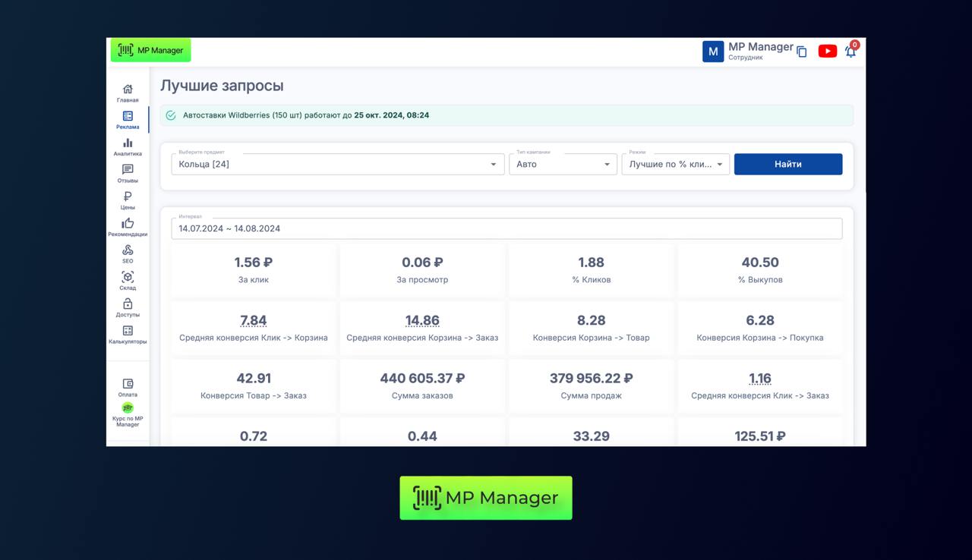Open the notifications bell icon
This screenshot has height=560, width=972.
[850, 52]
